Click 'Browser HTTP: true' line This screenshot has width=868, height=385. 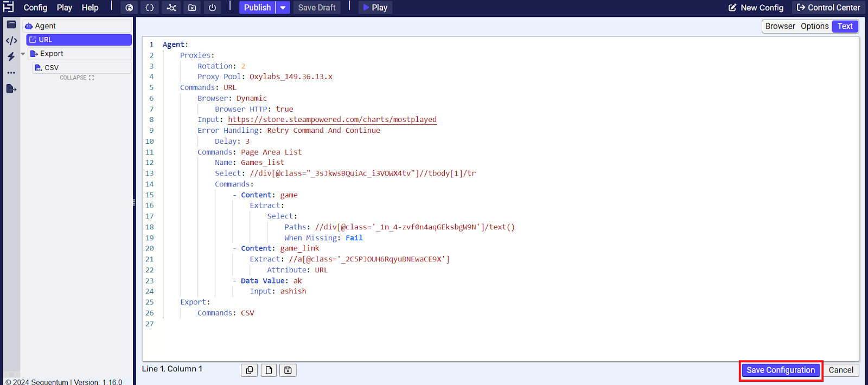click(x=254, y=109)
